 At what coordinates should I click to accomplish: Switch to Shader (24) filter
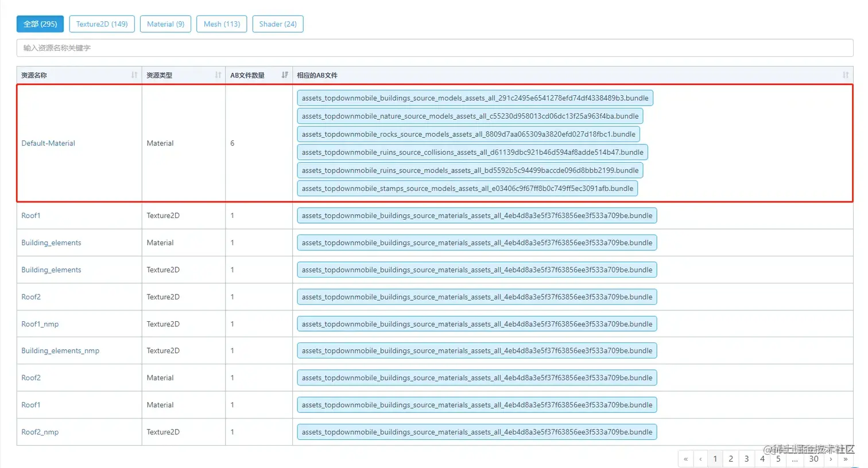pyautogui.click(x=278, y=24)
